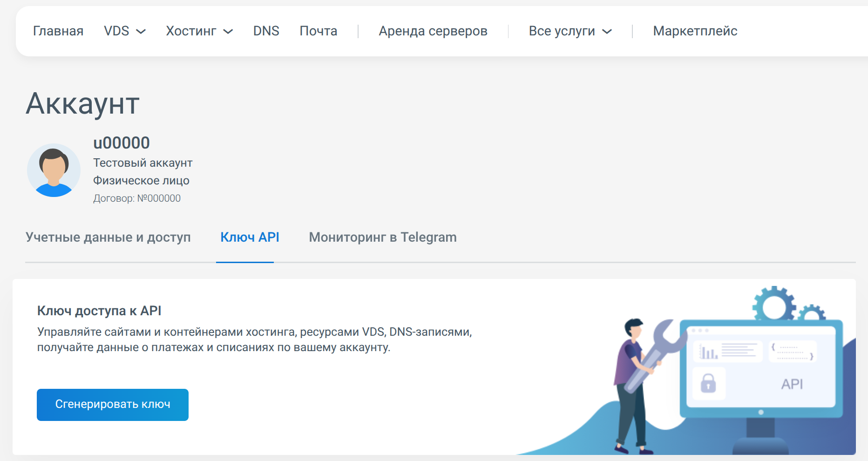The height and width of the screenshot is (461, 868).
Task: Click the Договор №000000 text
Action: pos(137,198)
